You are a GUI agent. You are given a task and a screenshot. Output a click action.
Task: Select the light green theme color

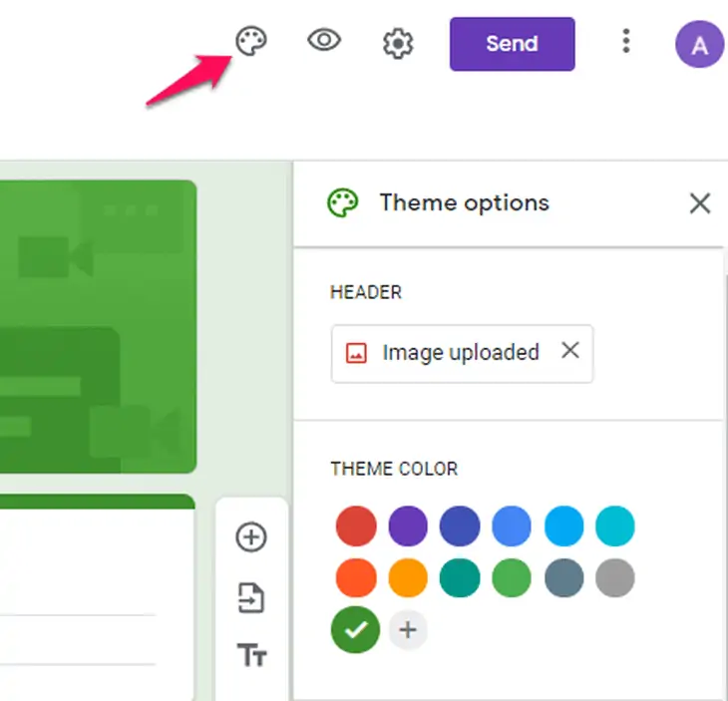point(512,578)
